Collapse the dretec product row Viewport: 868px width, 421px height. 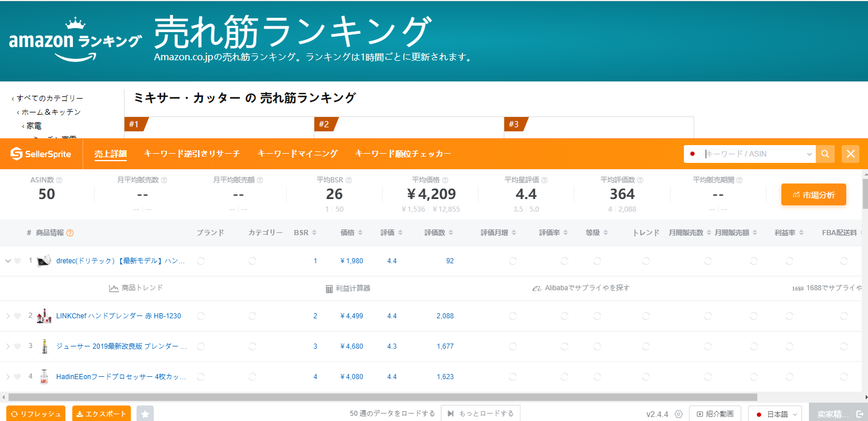pyautogui.click(x=7, y=261)
